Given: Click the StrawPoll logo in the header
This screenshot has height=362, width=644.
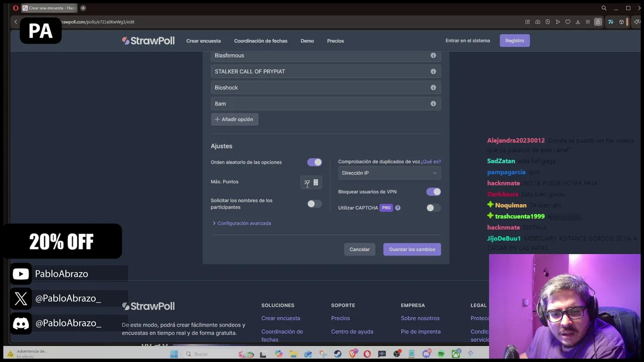Looking at the screenshot, I should [x=148, y=41].
